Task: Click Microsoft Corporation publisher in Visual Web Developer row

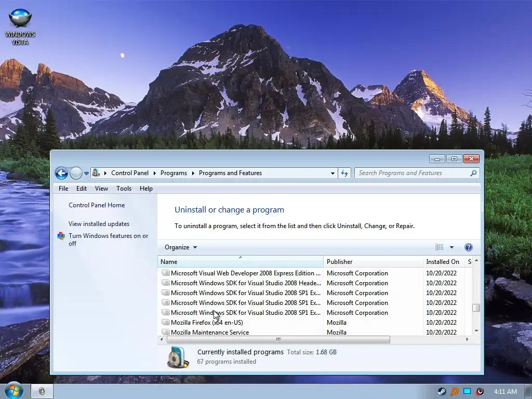Action: pos(357,273)
